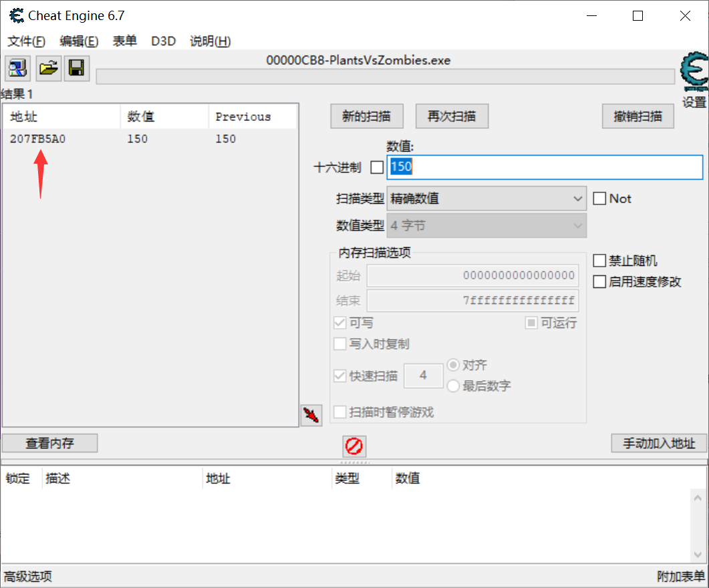The height and width of the screenshot is (588, 709).
Task: Click the 地址 column header in results
Action: point(62,117)
